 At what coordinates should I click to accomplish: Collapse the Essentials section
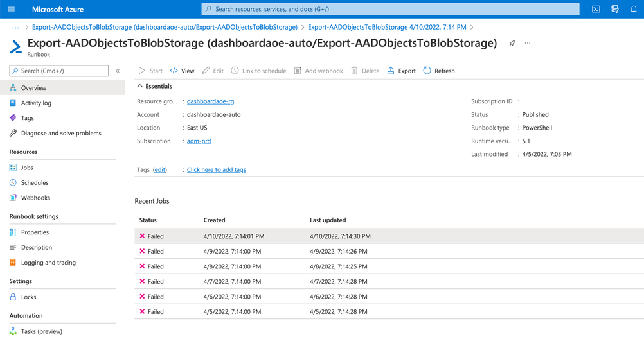[154, 86]
